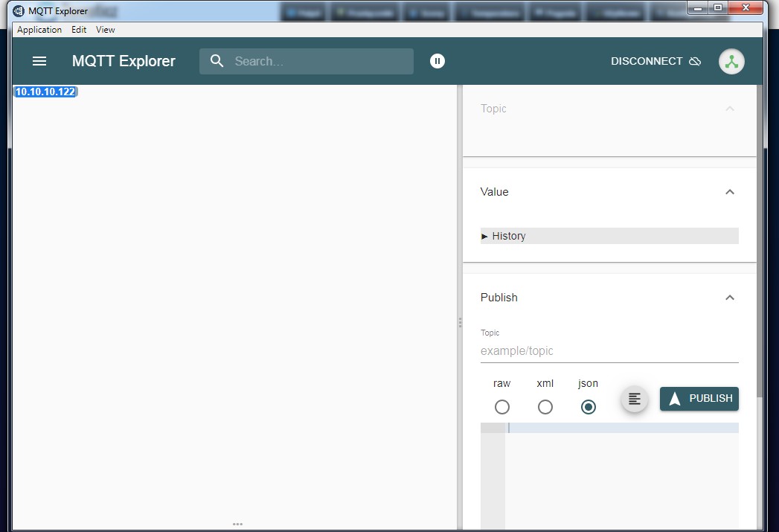Collapse the Publish panel chevron
The height and width of the screenshot is (532, 779).
click(x=729, y=298)
